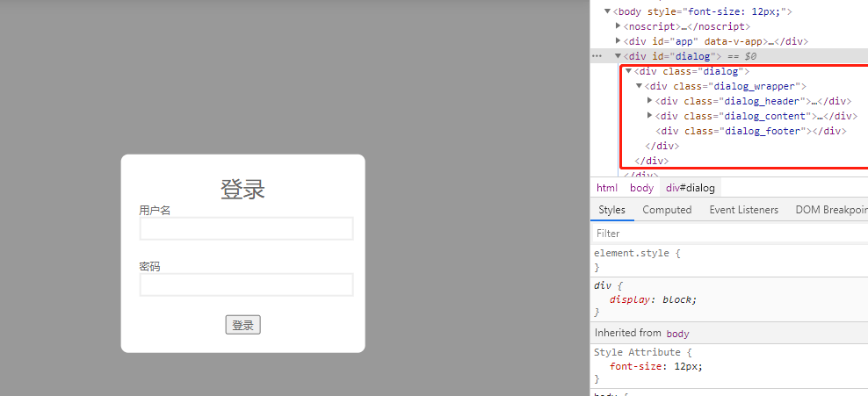Expand the dialog_content div node
The height and width of the screenshot is (396, 868).
click(650, 116)
